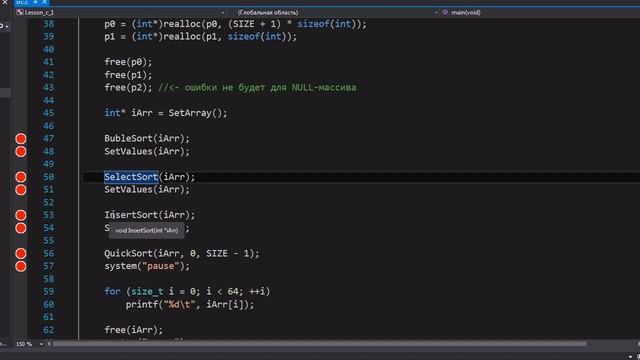Pin the src.c tab
This screenshot has width=640, height=360.
coord(35,2)
